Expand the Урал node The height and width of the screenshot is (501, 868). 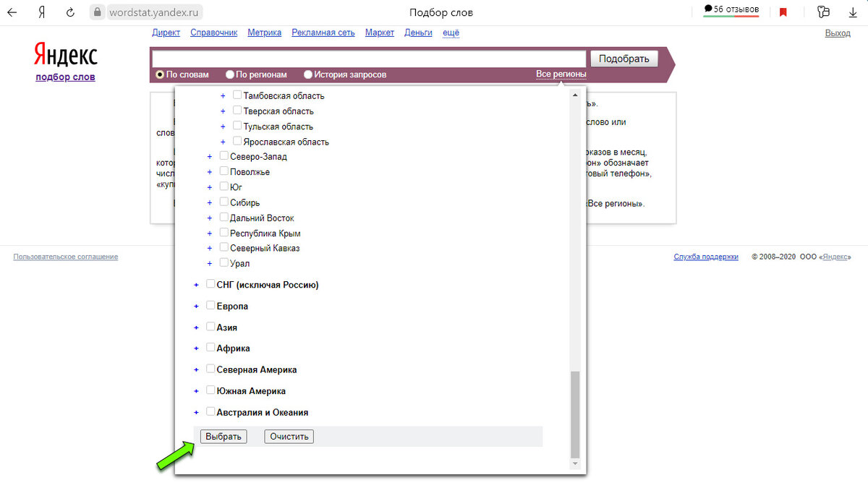click(210, 263)
